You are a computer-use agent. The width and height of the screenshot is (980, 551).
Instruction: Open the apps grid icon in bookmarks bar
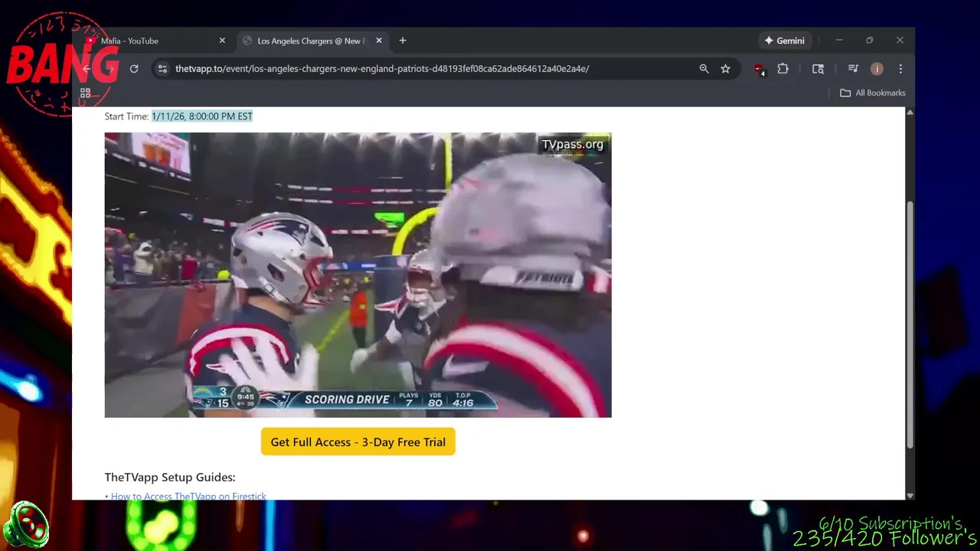tap(86, 93)
